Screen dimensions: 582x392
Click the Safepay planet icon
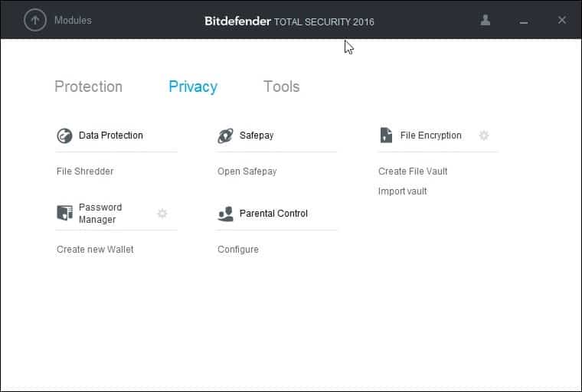(x=225, y=136)
